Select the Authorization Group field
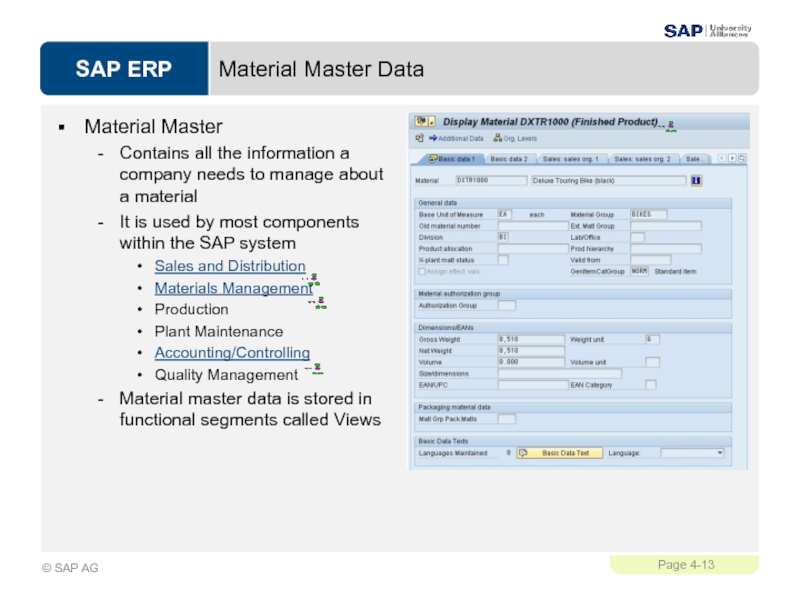This screenshot has height=600, width=800. [507, 306]
